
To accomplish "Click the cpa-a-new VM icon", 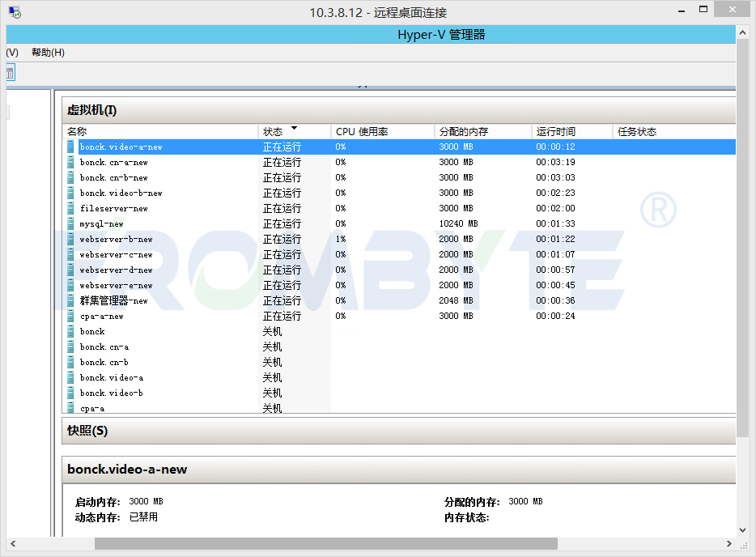I will (x=70, y=316).
